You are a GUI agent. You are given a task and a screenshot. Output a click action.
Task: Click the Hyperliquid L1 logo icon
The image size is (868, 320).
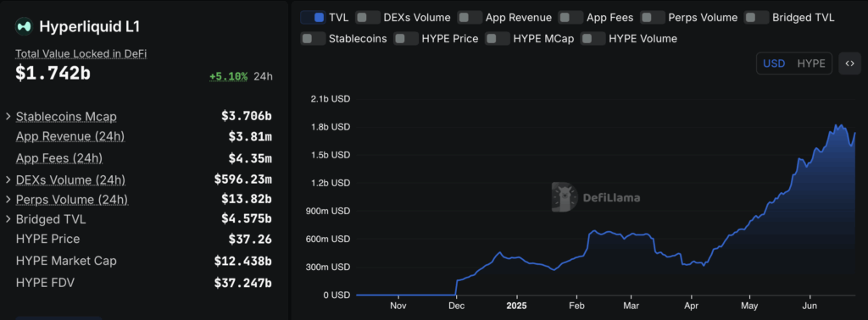coord(24,26)
